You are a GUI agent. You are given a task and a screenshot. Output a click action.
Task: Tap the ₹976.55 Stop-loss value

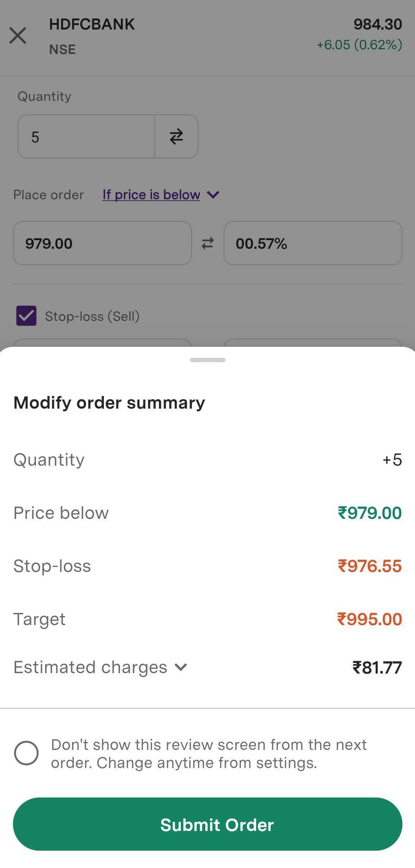coord(369,566)
